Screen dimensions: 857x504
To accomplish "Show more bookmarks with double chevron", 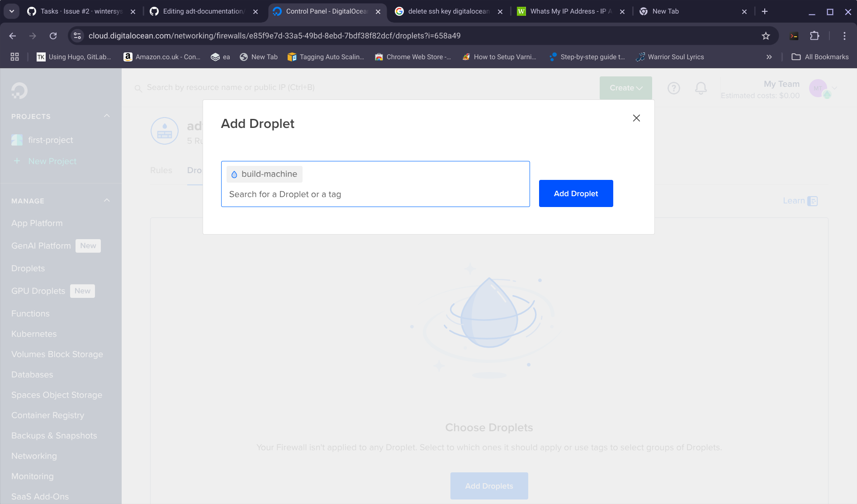I will [x=769, y=57].
